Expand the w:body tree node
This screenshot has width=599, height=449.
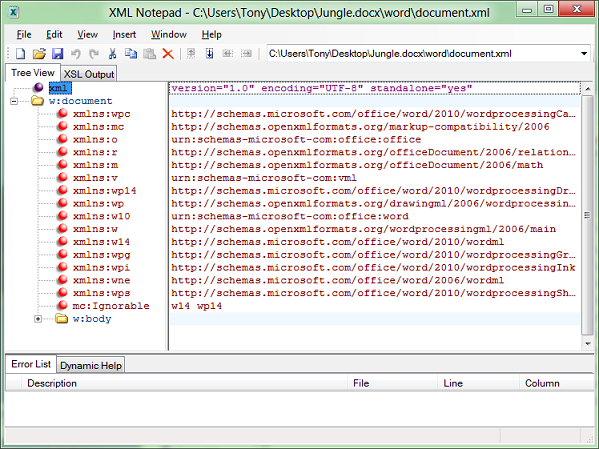(38, 319)
